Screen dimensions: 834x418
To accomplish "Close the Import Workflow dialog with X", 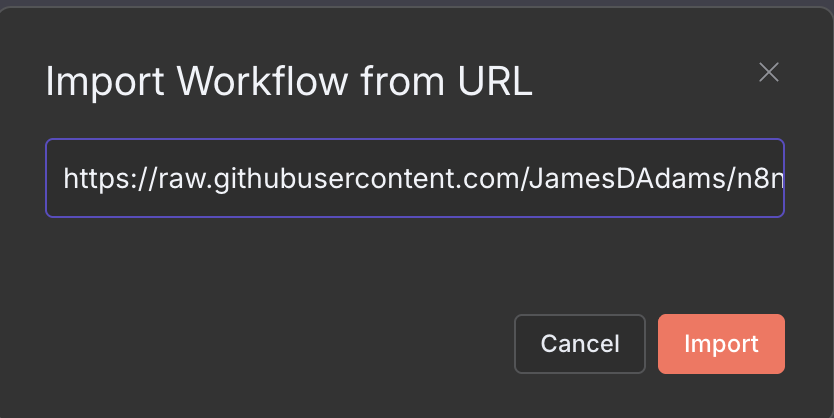I will pyautogui.click(x=769, y=72).
